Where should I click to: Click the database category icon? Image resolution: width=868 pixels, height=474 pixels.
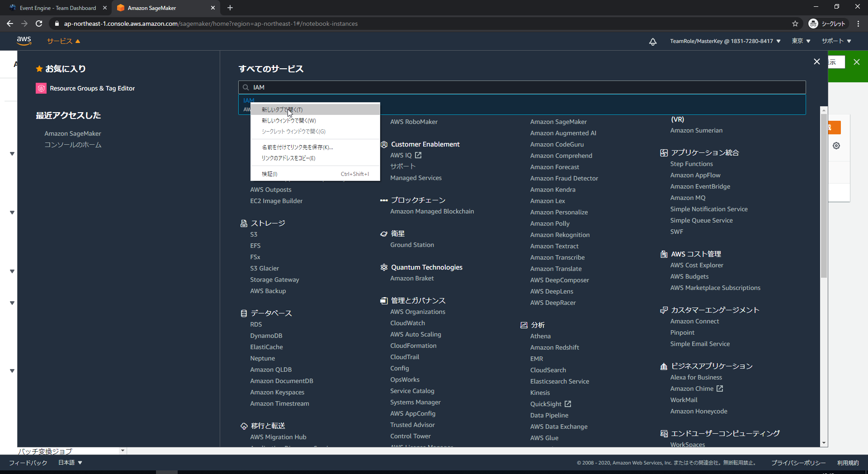[244, 313]
